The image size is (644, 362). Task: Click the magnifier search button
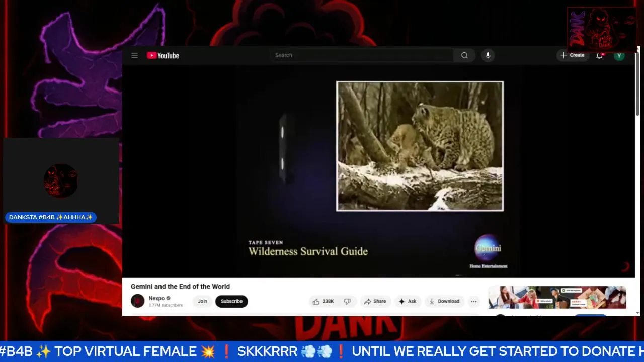[464, 55]
